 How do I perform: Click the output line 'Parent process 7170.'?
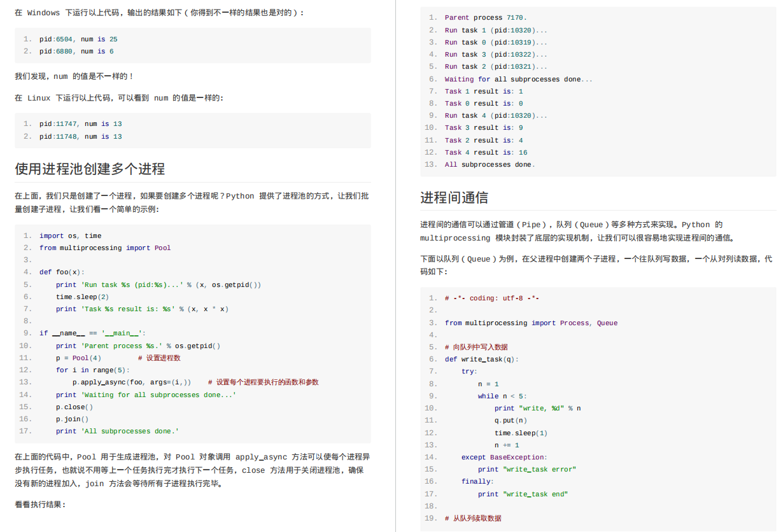[485, 17]
